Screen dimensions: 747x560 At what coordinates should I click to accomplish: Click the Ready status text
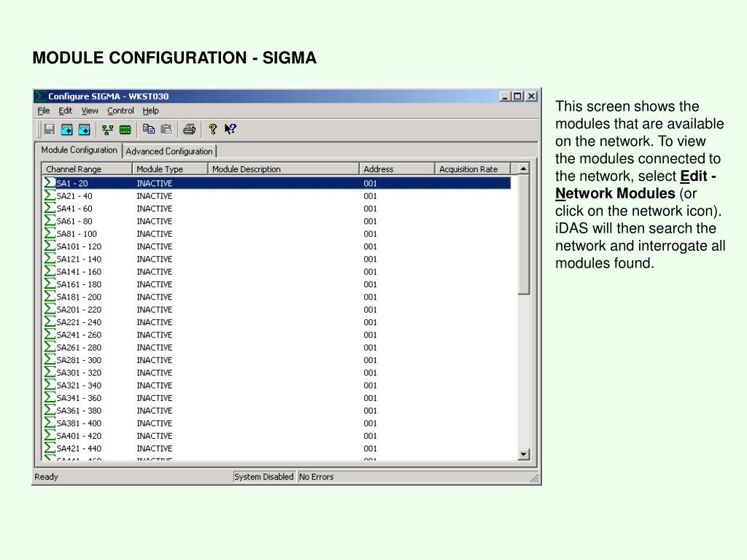[x=46, y=477]
